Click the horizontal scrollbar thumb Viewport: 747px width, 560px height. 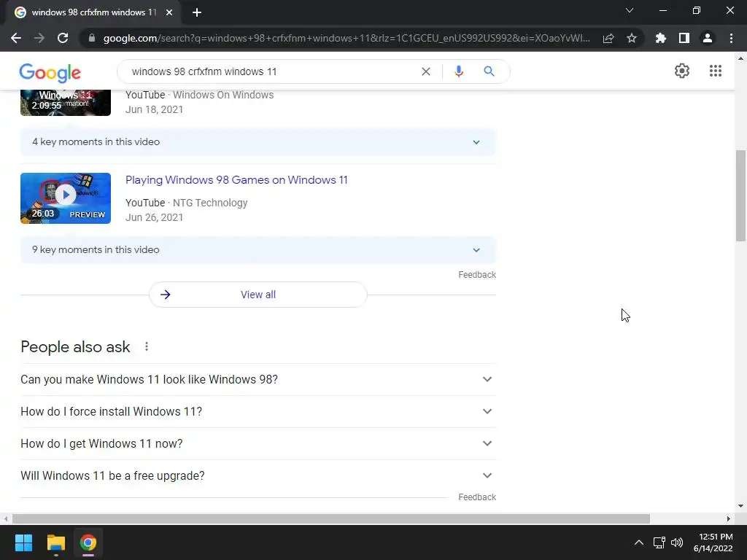point(331,518)
